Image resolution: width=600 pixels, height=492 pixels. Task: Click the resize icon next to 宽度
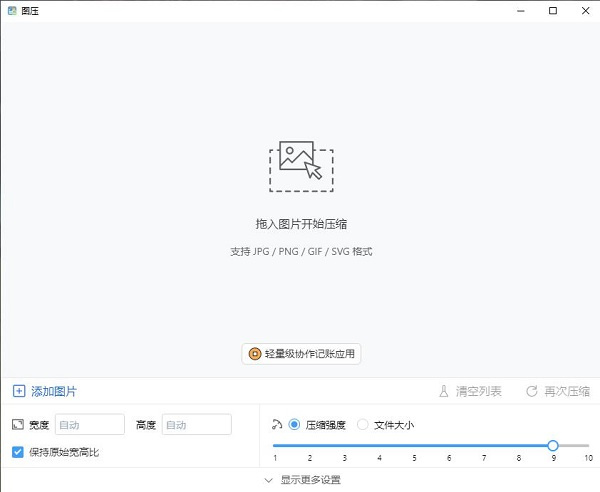pyautogui.click(x=18, y=425)
